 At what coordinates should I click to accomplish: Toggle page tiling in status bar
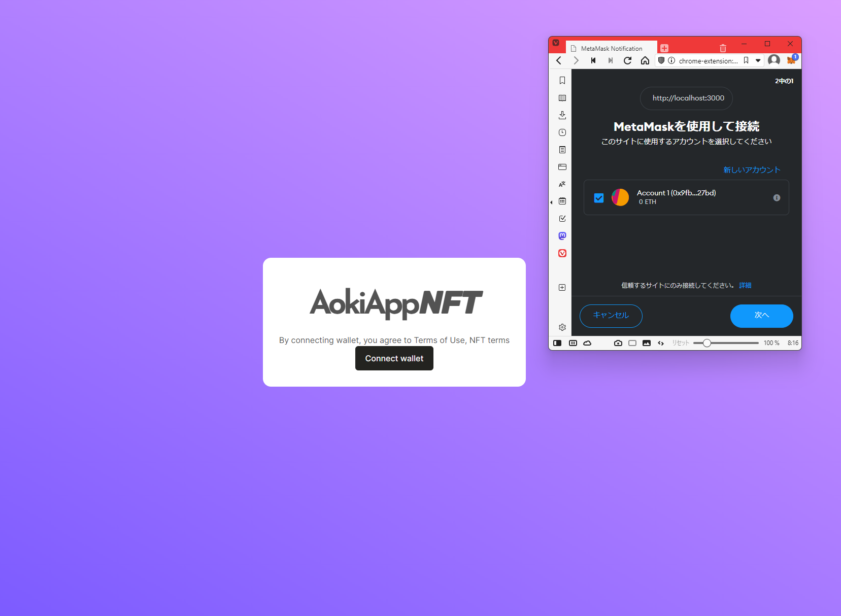point(632,343)
